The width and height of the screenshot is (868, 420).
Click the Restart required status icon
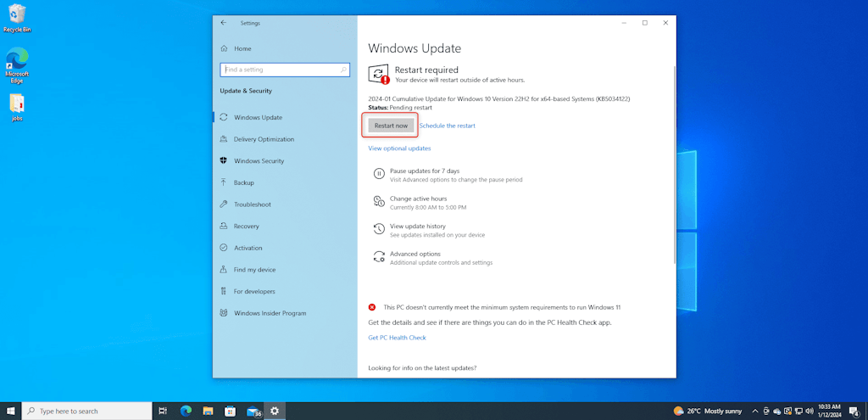[x=379, y=75]
